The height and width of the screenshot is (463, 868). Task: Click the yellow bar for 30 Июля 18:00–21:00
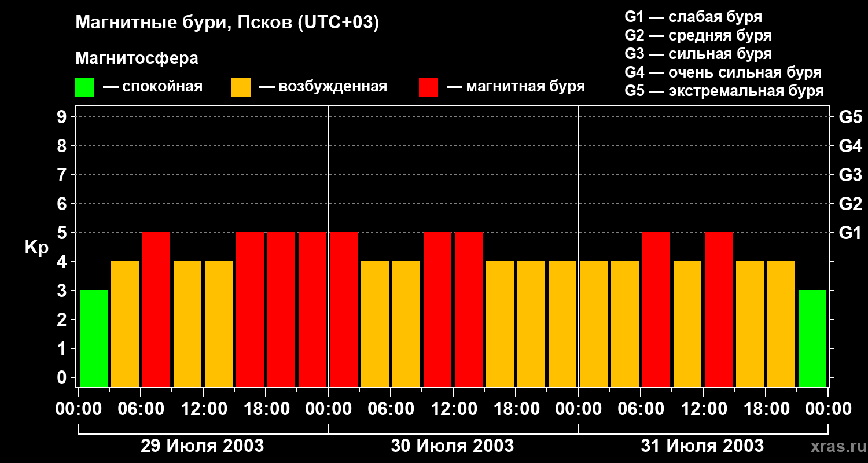coord(531,324)
